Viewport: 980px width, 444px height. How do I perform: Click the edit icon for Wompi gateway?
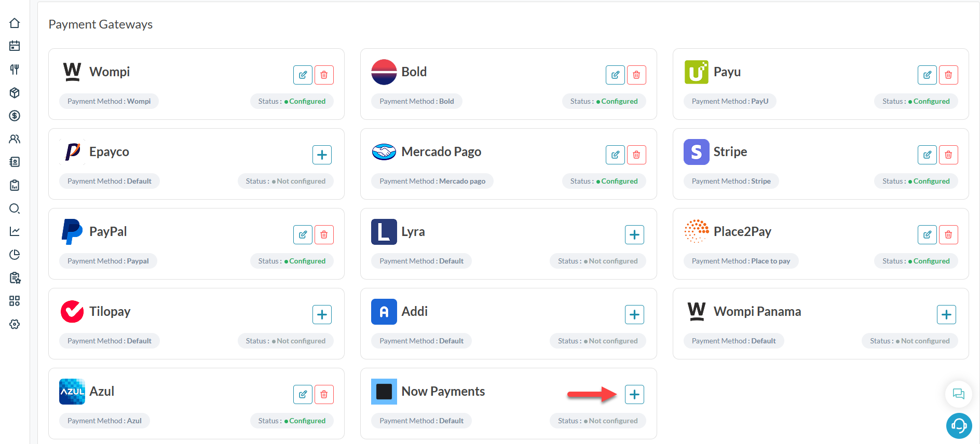click(303, 75)
